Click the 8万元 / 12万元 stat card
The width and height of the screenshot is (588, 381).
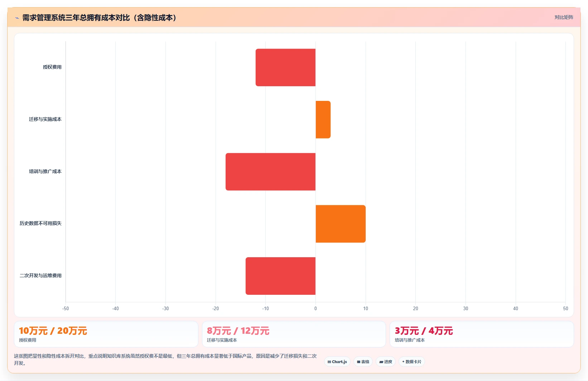point(294,334)
